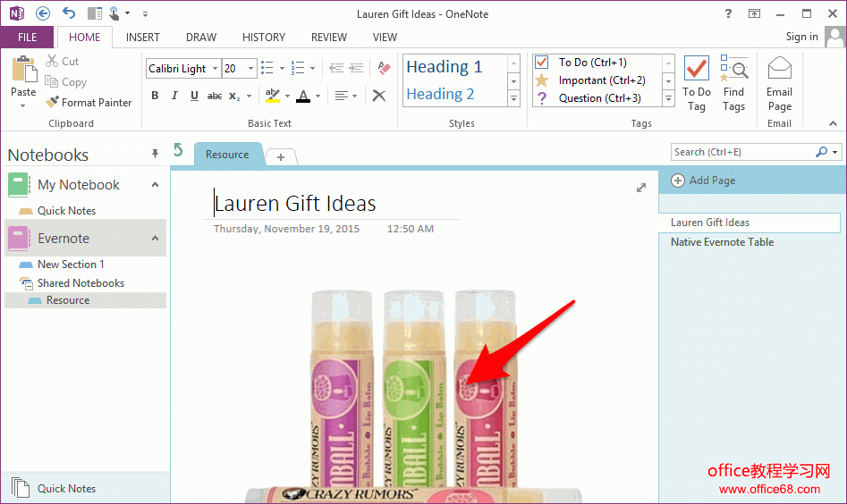The width and height of the screenshot is (847, 504).
Task: Click the Undo arrow in title bar
Action: 69,13
